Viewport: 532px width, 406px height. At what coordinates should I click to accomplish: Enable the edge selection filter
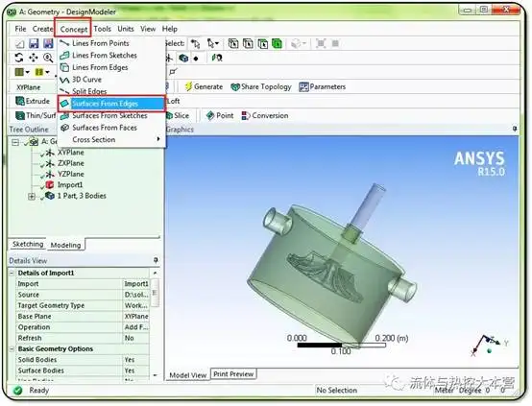click(248, 44)
